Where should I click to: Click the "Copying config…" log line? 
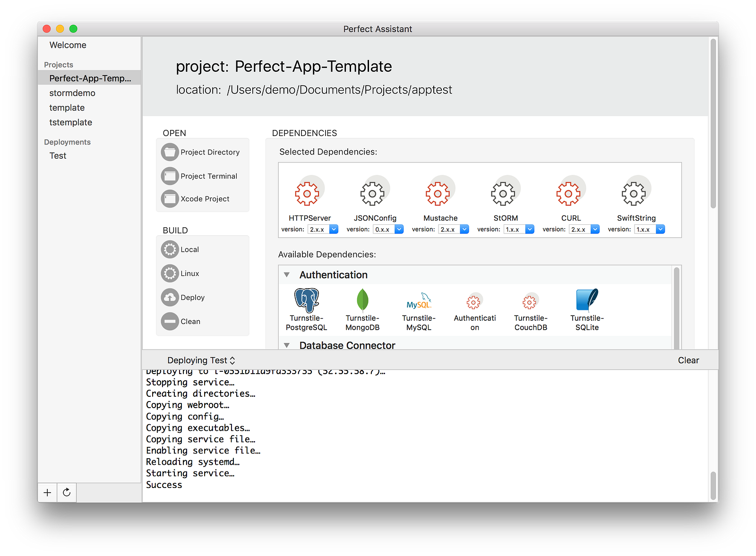(x=185, y=417)
